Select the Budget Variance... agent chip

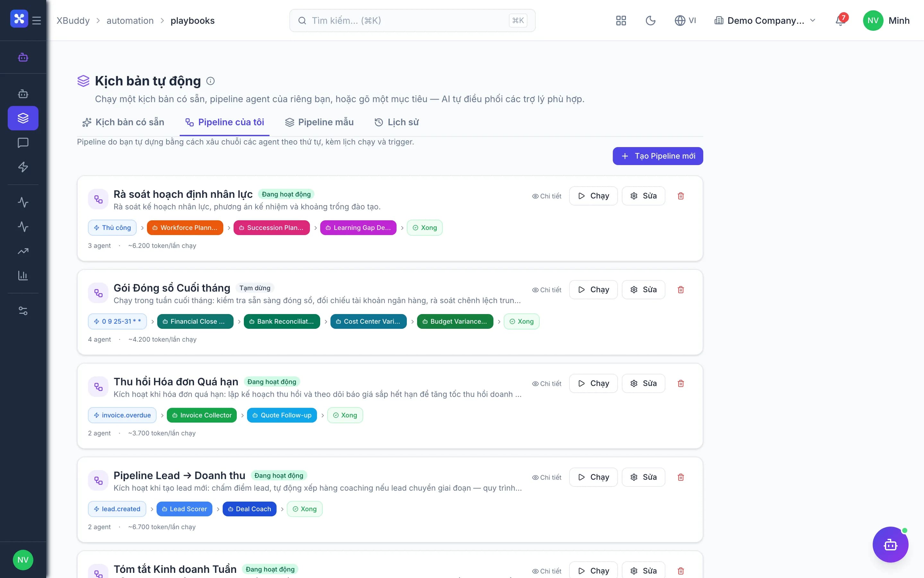(x=455, y=321)
